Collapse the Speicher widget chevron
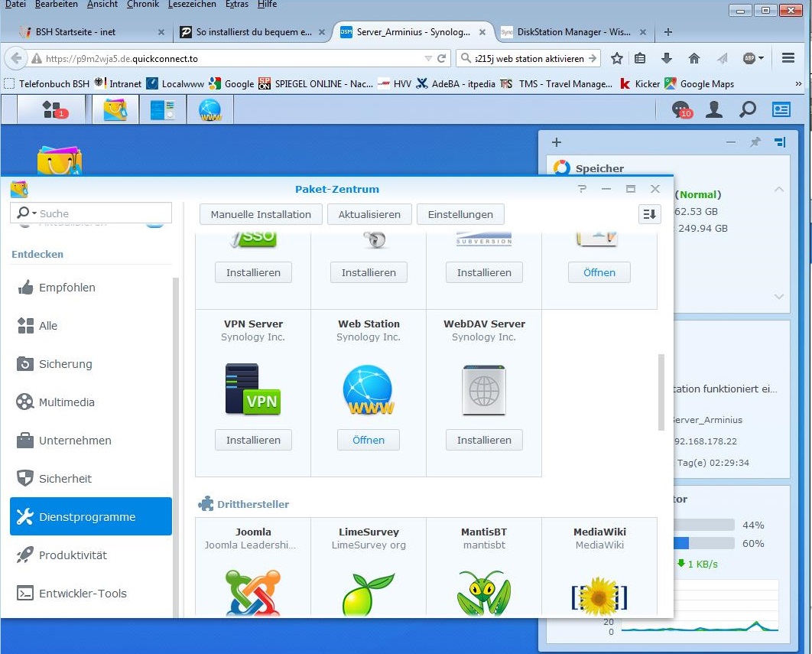Viewport: 812px width, 654px height. (x=778, y=189)
